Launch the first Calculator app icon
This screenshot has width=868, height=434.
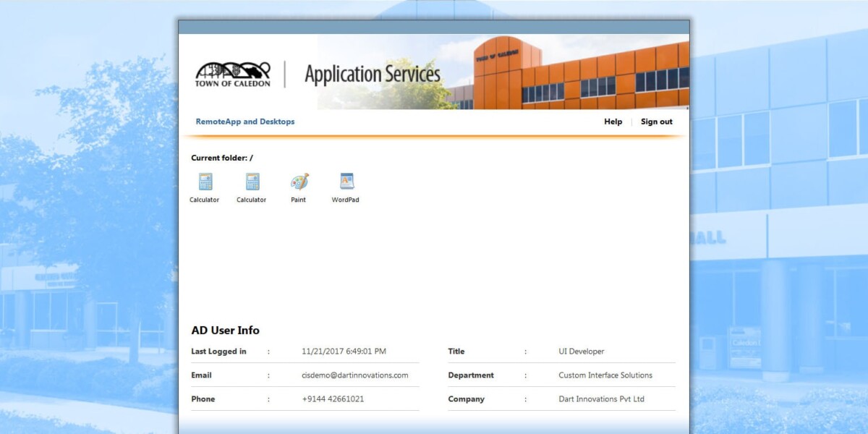205,182
